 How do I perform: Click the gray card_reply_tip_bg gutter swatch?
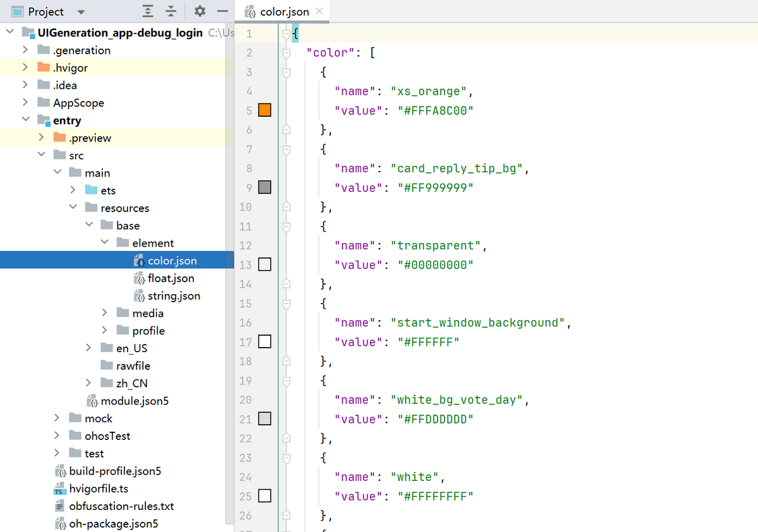click(x=265, y=187)
